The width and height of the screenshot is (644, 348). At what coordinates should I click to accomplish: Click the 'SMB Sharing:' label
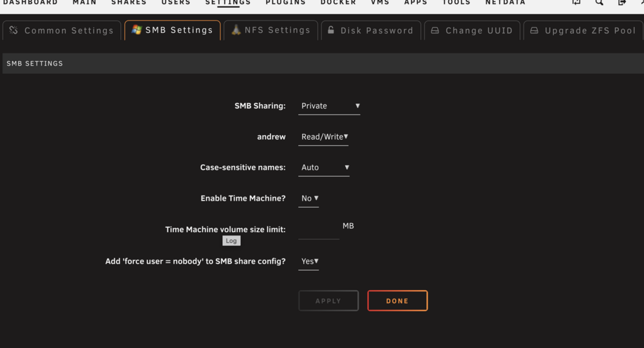tap(260, 106)
